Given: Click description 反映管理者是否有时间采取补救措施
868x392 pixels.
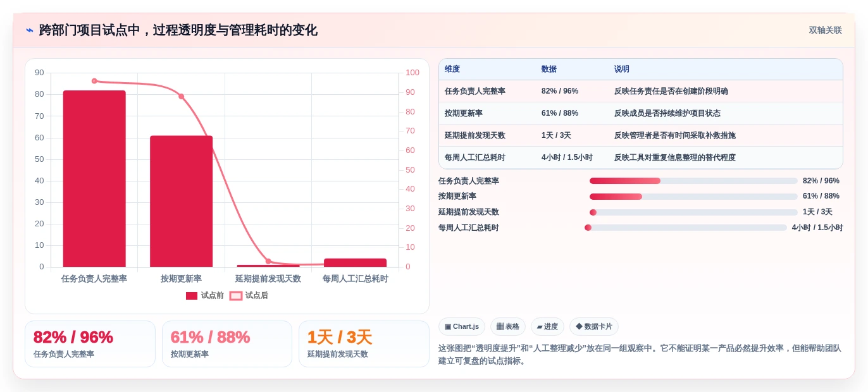Looking at the screenshot, I should (x=675, y=135).
